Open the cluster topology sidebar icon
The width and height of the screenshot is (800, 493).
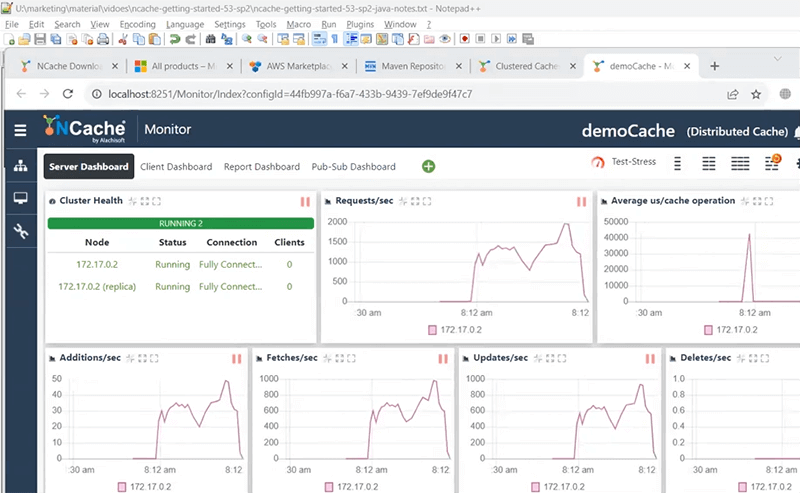coord(20,165)
